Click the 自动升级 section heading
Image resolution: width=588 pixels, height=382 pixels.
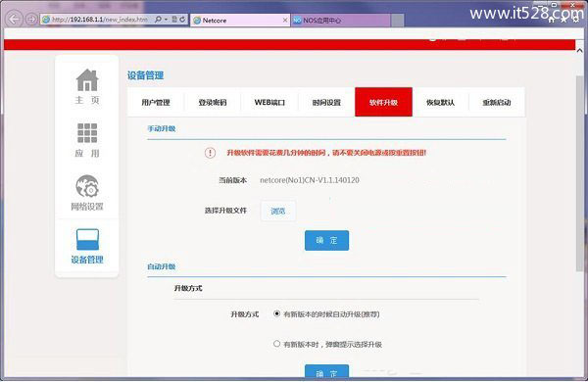point(162,266)
